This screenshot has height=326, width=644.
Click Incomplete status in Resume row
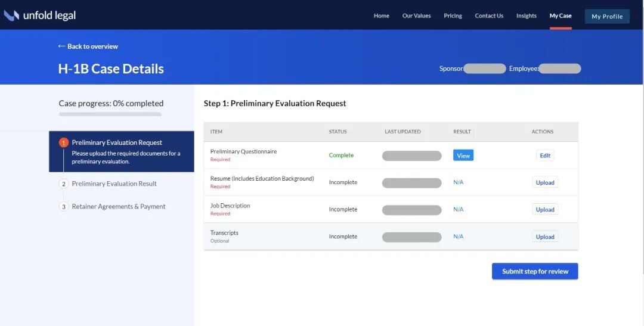coord(343,182)
